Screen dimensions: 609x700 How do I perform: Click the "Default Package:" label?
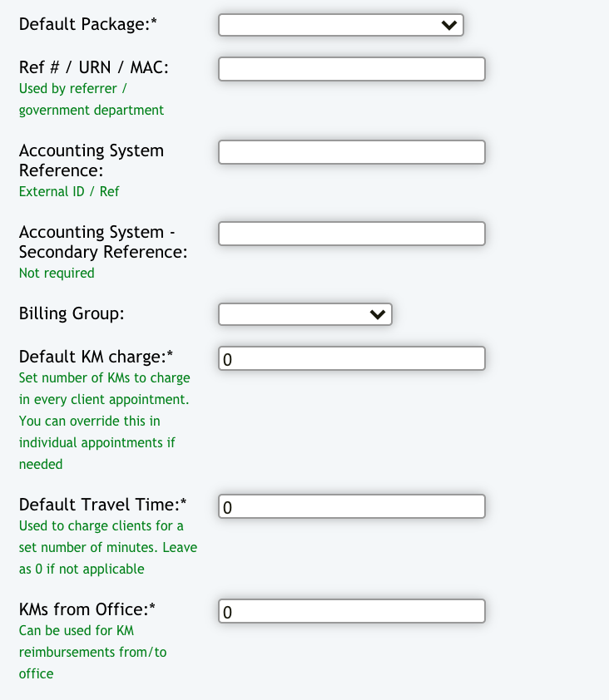(87, 24)
